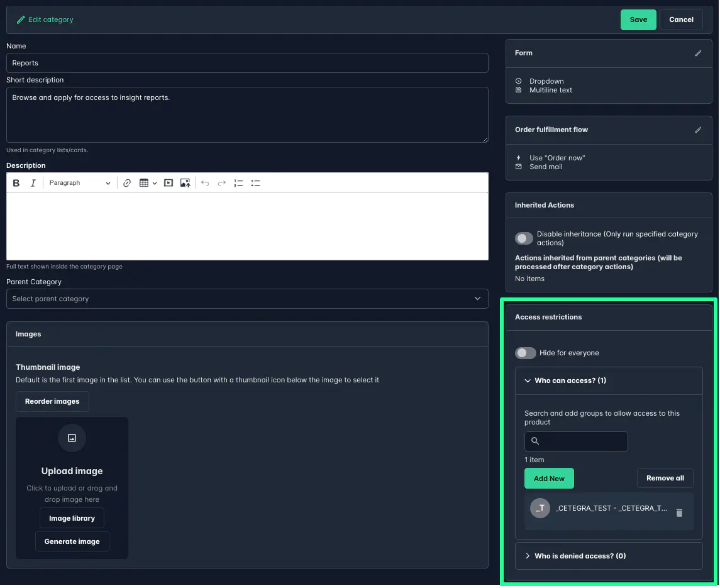Viewport: 720px width, 588px height.
Task: Insert an image into the description
Action: (185, 182)
